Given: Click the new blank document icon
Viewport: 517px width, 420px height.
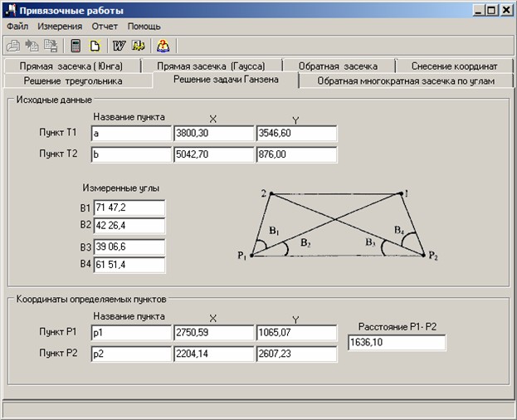Looking at the screenshot, I should click(95, 46).
